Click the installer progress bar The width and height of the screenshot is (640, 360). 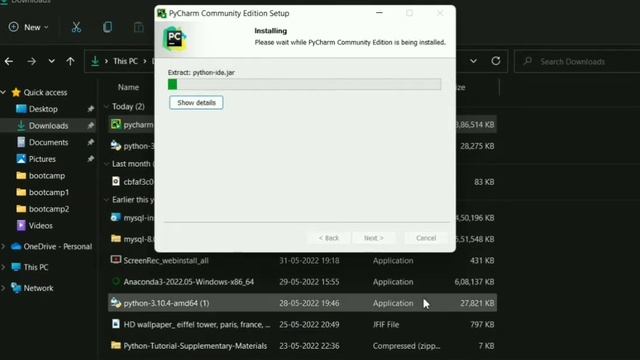(x=304, y=84)
